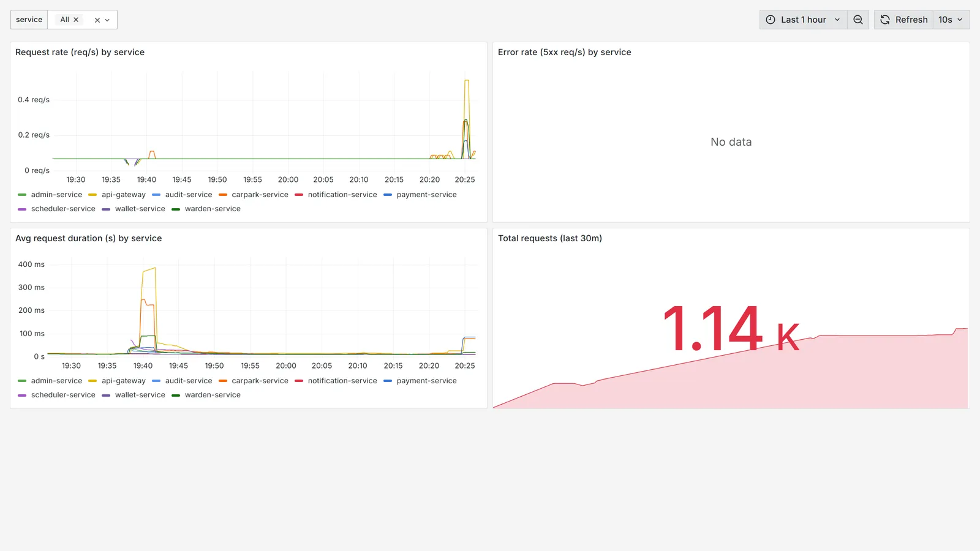The width and height of the screenshot is (980, 551).
Task: Zoom out time range with magnifier icon
Action: tap(858, 20)
